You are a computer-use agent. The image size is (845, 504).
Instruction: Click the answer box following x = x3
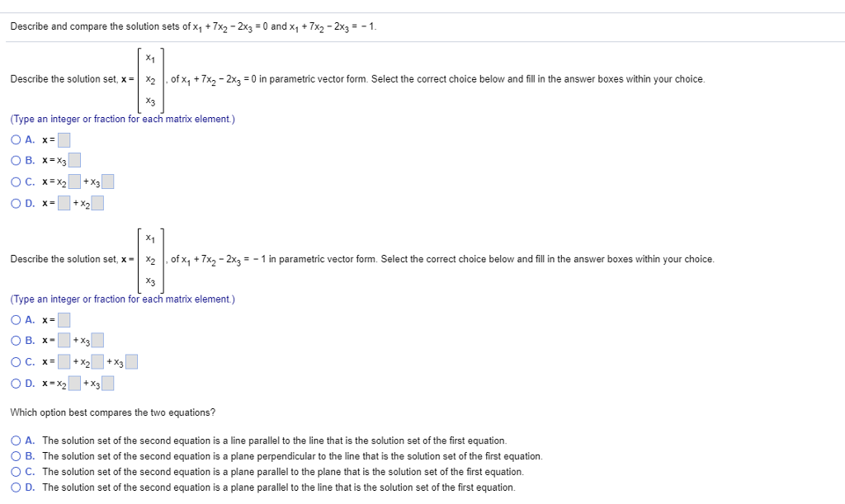click(x=76, y=160)
